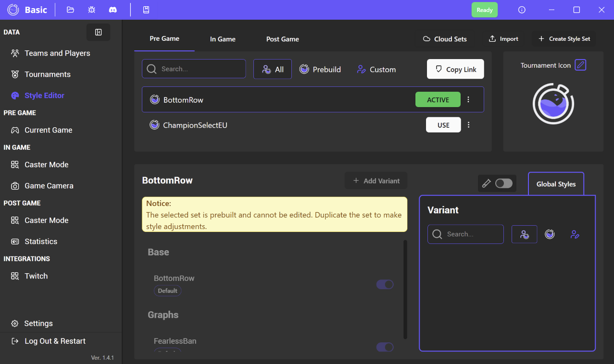Switch to the In Game tab
614x364 pixels.
pyautogui.click(x=223, y=39)
